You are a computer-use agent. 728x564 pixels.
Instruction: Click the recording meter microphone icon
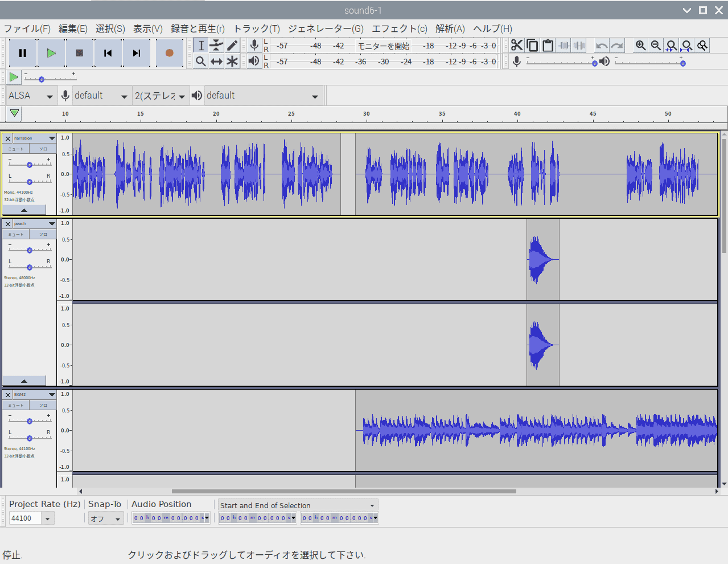[254, 46]
